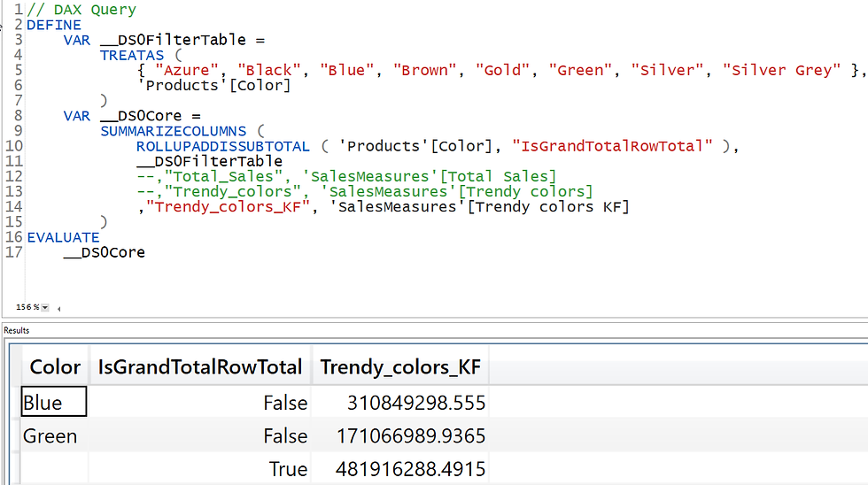Click 'Products'[Color] on line 6
Screen dimensions: 868x485
[214, 86]
